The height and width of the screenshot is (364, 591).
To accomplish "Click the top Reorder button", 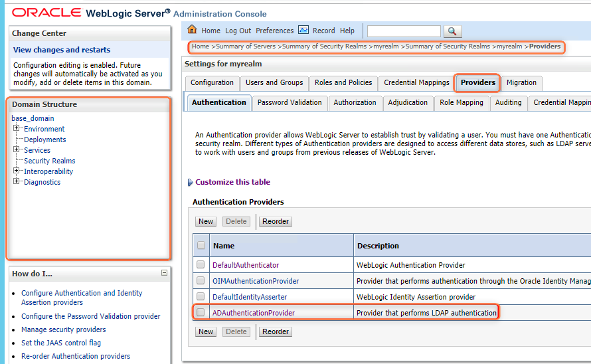I will tap(276, 221).
